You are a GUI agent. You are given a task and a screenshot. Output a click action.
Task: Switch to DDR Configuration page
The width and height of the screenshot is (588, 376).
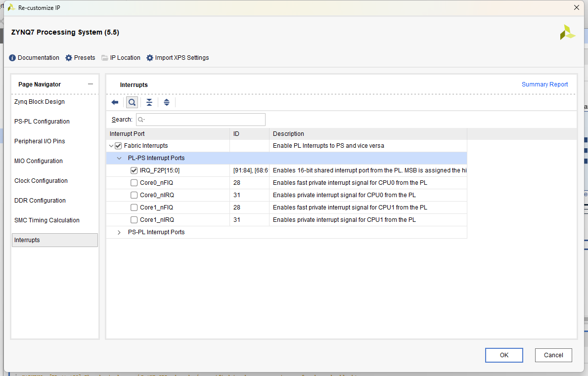(40, 201)
